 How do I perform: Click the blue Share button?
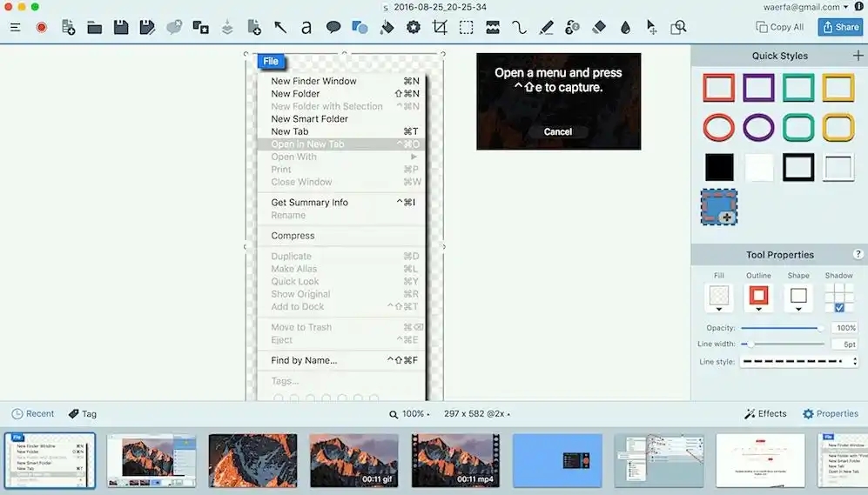point(840,27)
